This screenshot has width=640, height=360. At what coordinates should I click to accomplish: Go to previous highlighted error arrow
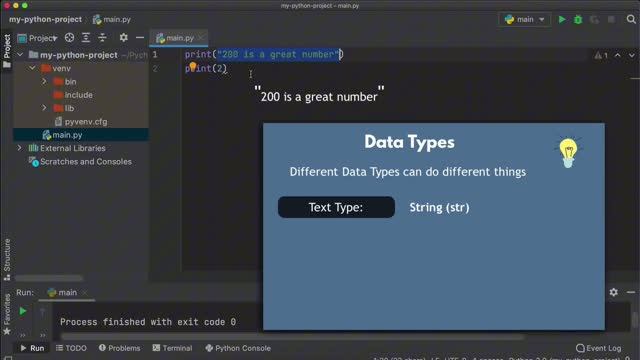pyautogui.click(x=618, y=55)
